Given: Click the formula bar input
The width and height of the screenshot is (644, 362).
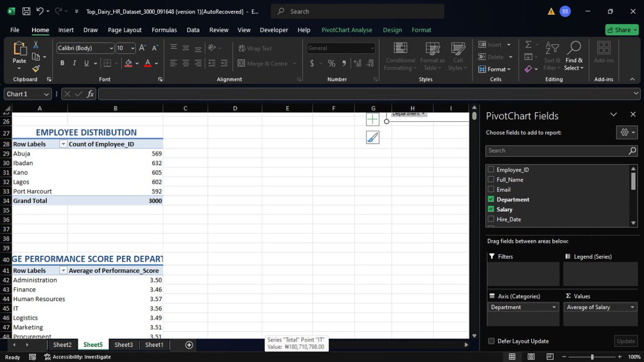Looking at the screenshot, I should click(368, 94).
